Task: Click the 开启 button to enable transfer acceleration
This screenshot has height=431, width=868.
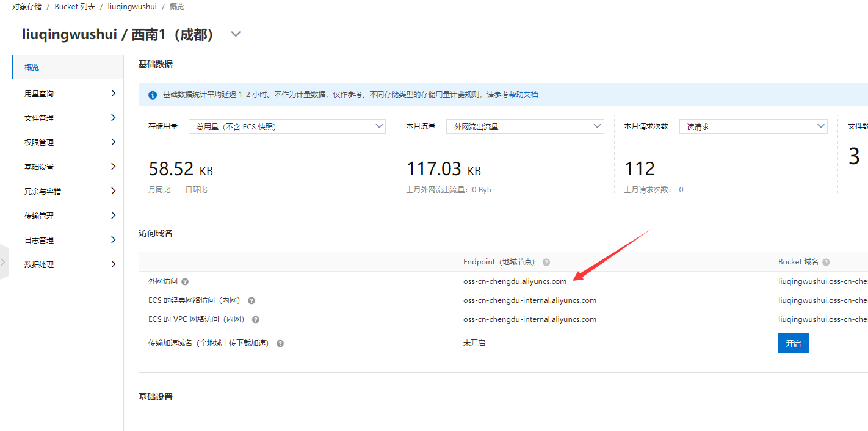Action: coord(793,342)
